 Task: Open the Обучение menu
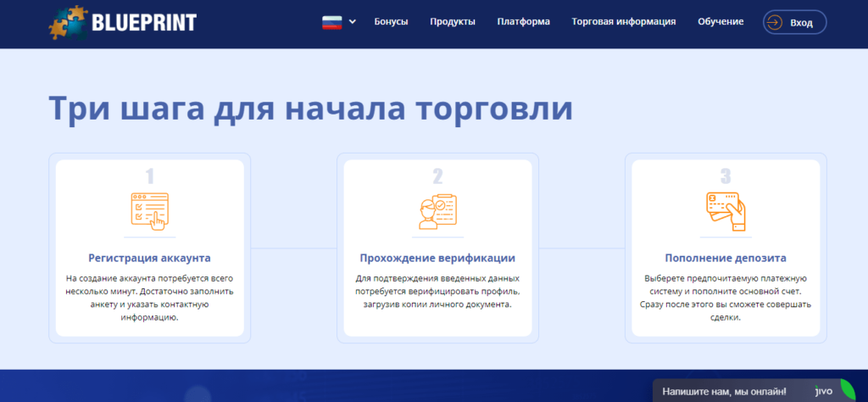tap(721, 22)
